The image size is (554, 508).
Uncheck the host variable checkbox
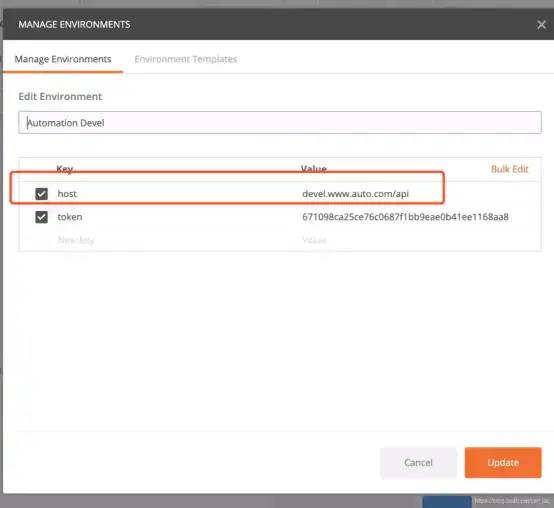[x=41, y=194]
